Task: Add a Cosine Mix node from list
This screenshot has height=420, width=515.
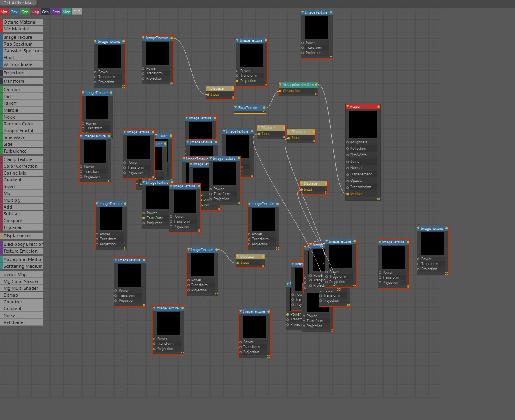Action: click(x=22, y=173)
